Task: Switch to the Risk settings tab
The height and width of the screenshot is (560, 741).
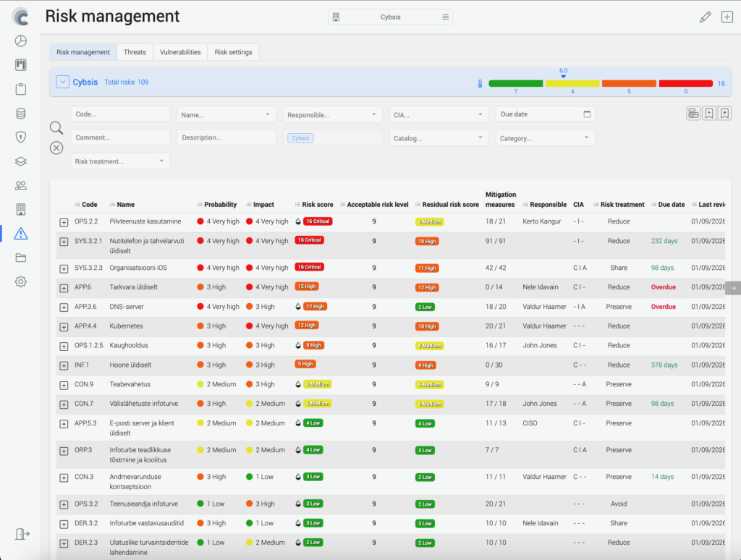Action: coord(233,52)
